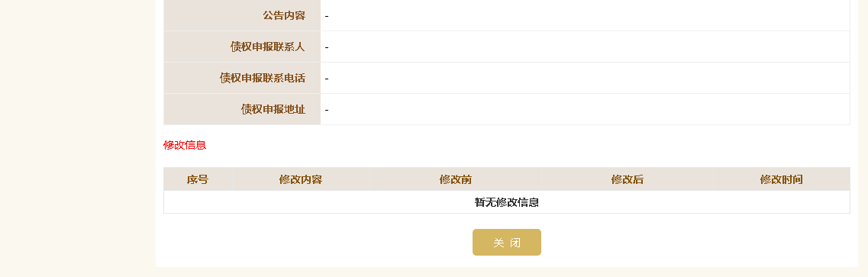Click the white space left of the 关闭 button
The width and height of the screenshot is (868, 277).
tap(315, 242)
